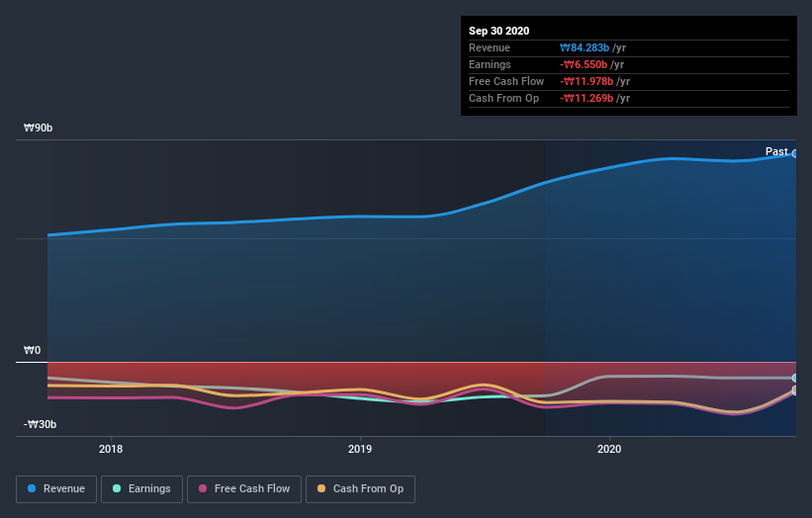Click the Revenue row label in tooltip
812x518 pixels.
(x=490, y=48)
